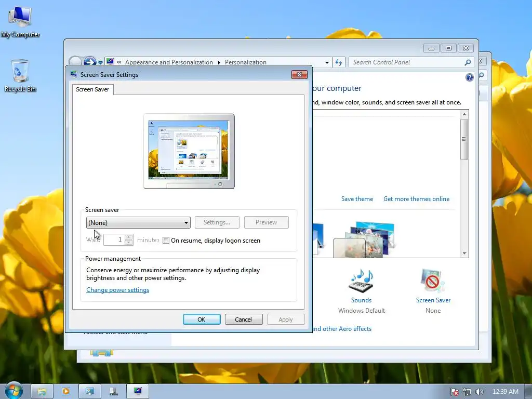
Task: Expand the address bar history dropdown
Action: [x=327, y=62]
